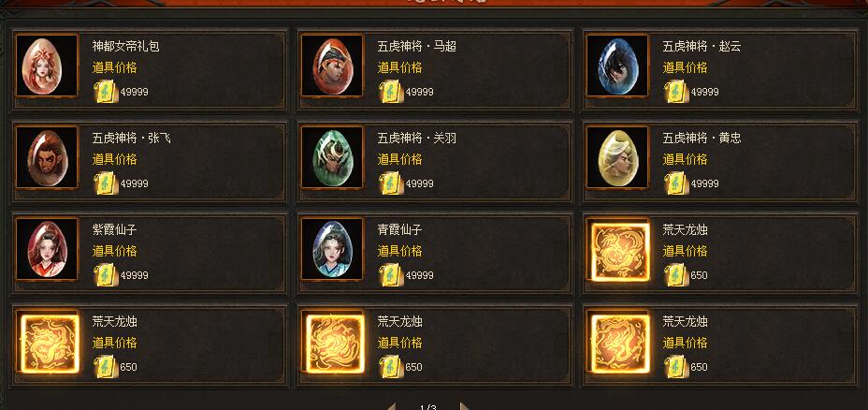The width and height of the screenshot is (868, 410).
Task: Click the 1/3 page indicator
Action: pos(427,408)
